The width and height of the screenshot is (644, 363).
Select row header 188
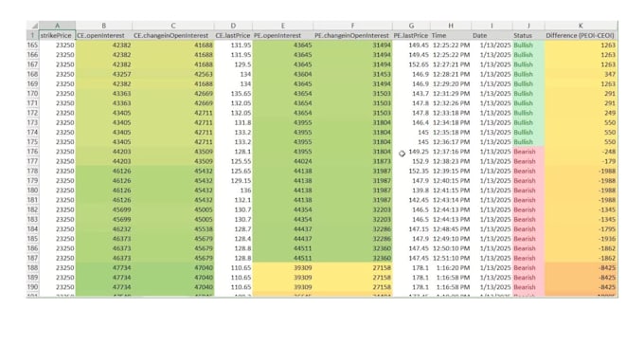point(33,268)
